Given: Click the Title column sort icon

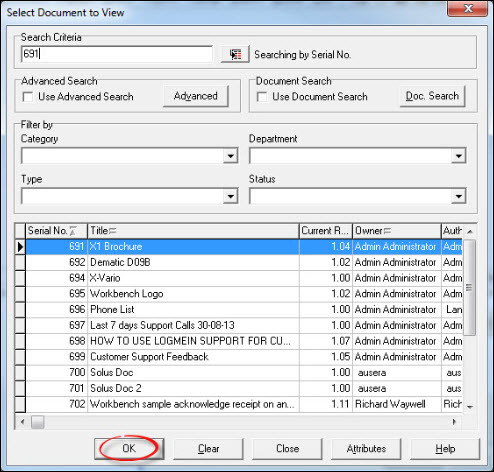Looking at the screenshot, I should pos(113,231).
